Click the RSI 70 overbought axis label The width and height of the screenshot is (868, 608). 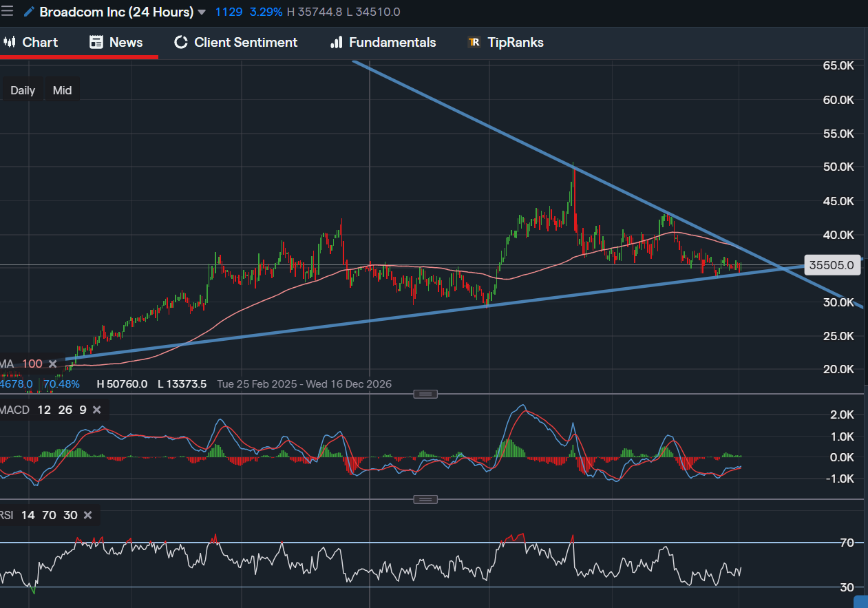click(846, 543)
